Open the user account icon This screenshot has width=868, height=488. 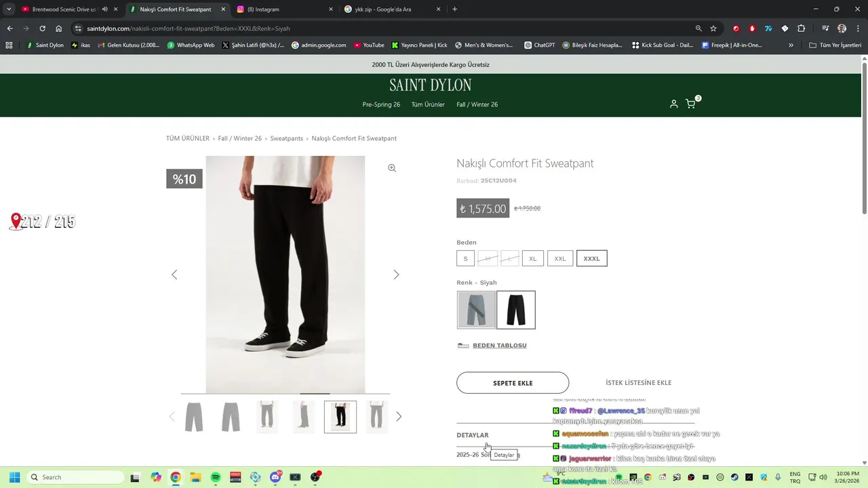[673, 104]
